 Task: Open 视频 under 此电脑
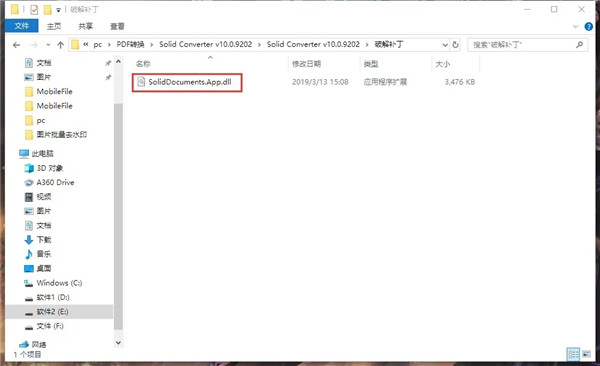pos(44,197)
